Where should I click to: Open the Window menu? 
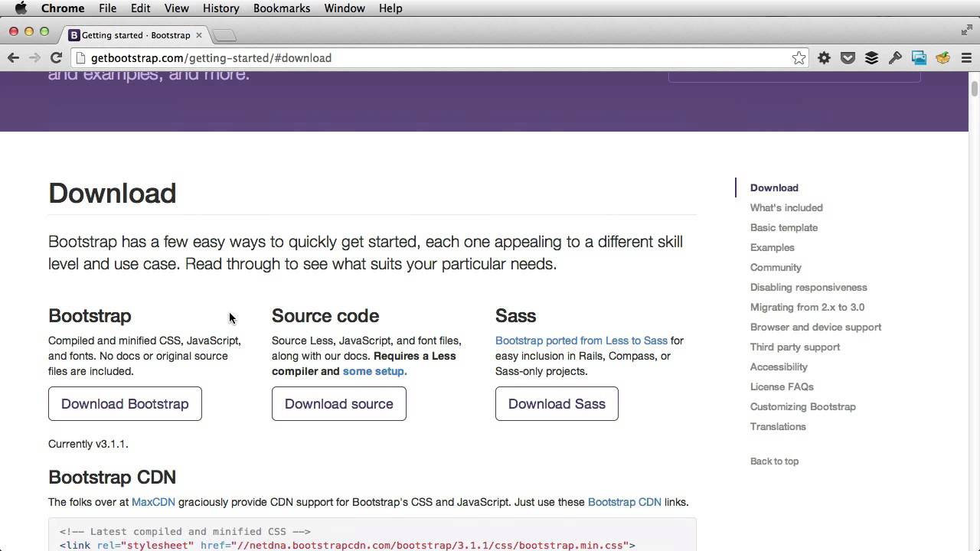coord(345,8)
